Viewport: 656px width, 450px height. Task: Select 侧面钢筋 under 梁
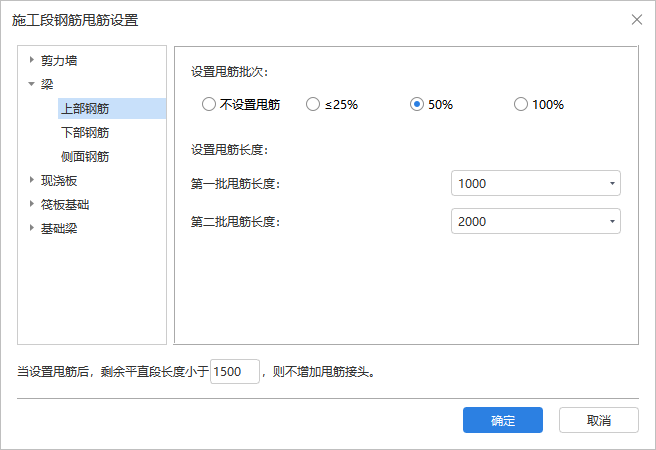point(85,156)
